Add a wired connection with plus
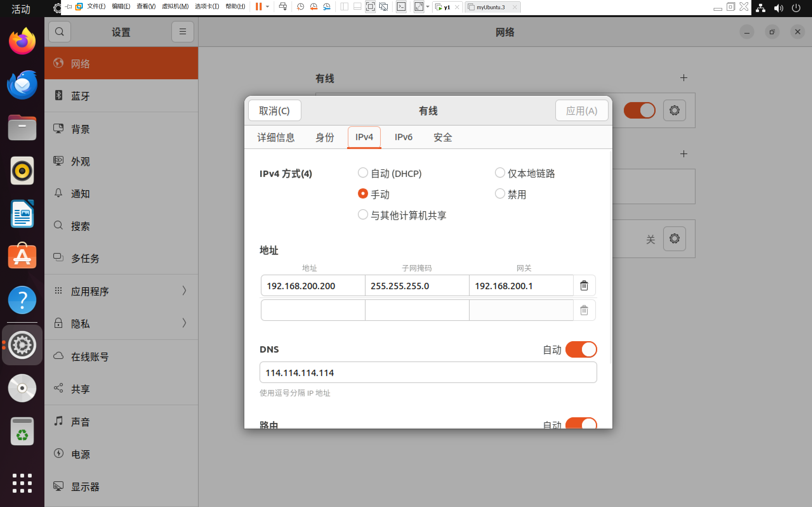 683,78
